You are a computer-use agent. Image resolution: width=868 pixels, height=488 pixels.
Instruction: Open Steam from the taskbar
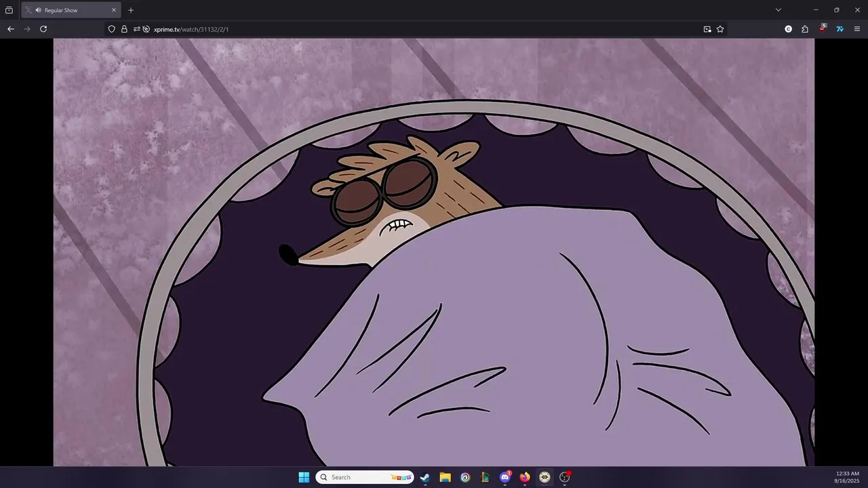pos(425,477)
